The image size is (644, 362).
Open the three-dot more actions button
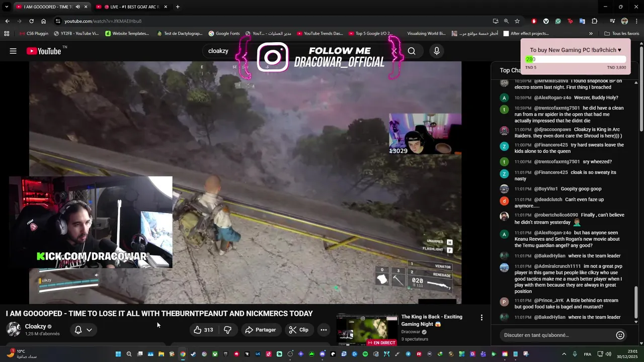pos(324,330)
